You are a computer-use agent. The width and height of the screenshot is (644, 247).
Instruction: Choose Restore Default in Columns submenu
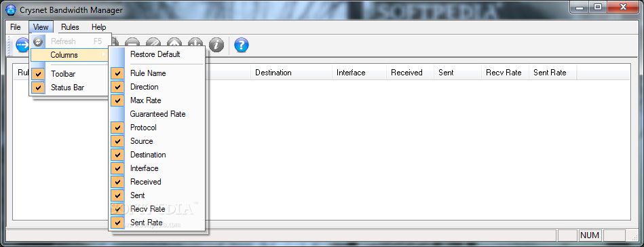(x=157, y=54)
